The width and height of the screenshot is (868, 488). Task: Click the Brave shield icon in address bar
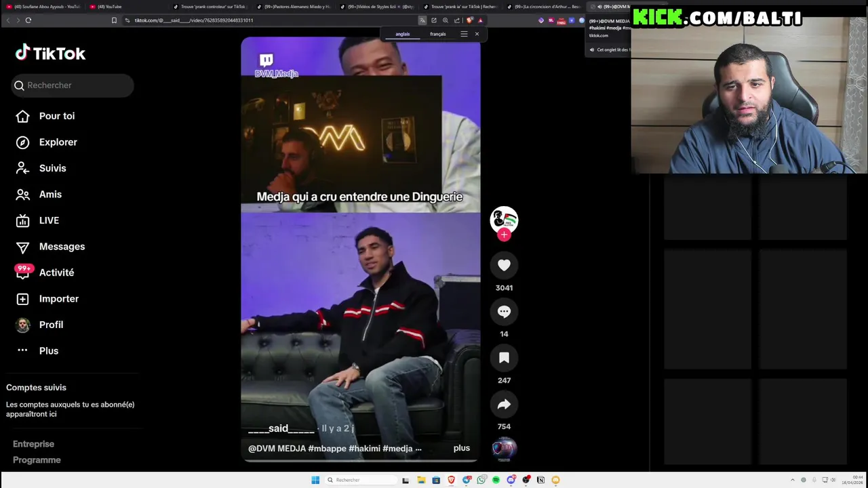click(469, 20)
